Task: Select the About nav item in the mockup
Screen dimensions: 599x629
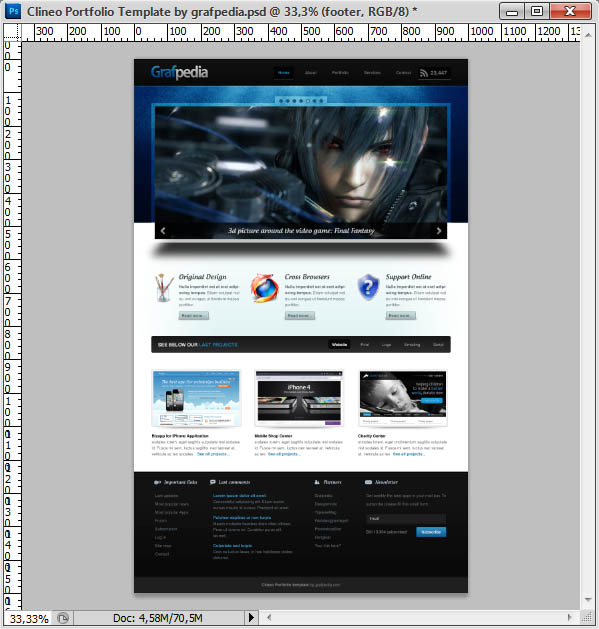Action: (x=311, y=73)
